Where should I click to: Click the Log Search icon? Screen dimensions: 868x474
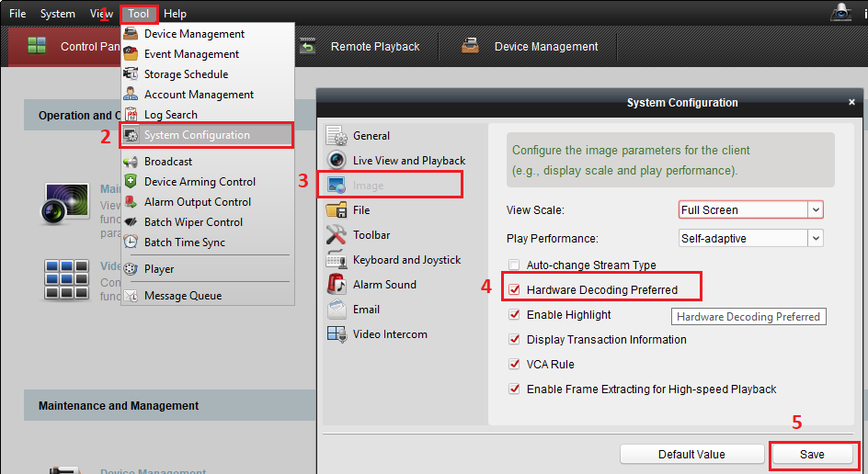point(131,115)
